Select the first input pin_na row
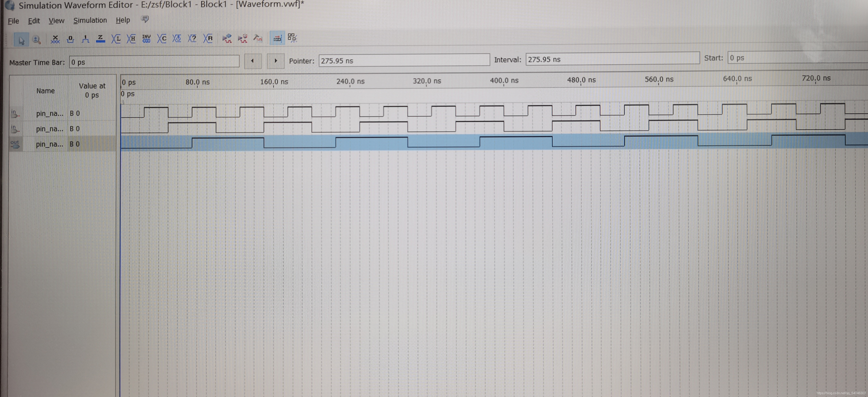The image size is (868, 397). [63, 113]
